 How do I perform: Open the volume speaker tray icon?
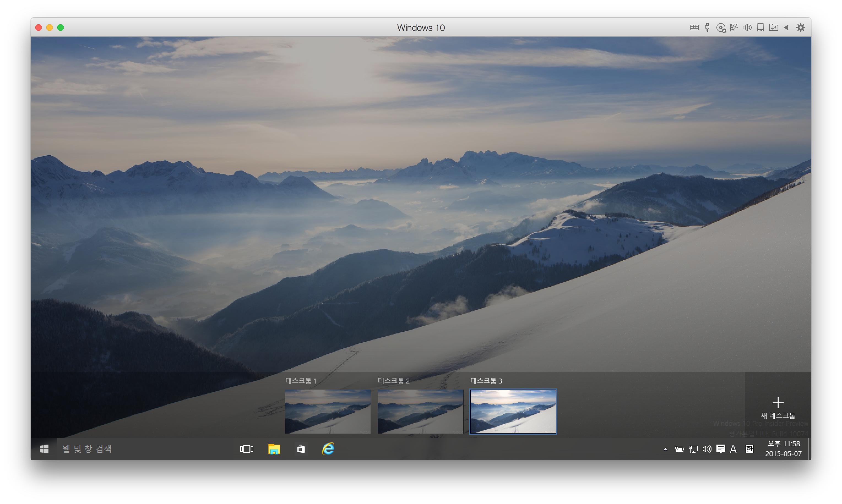click(x=707, y=449)
